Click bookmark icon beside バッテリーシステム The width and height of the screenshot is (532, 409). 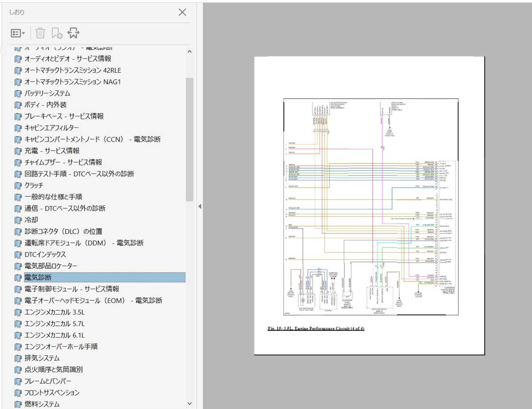click(x=18, y=94)
